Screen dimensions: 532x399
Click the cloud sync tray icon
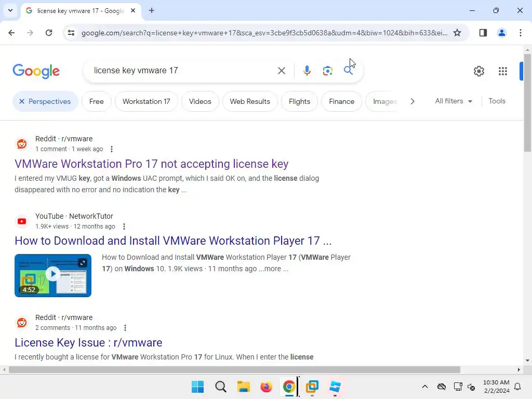click(x=441, y=387)
